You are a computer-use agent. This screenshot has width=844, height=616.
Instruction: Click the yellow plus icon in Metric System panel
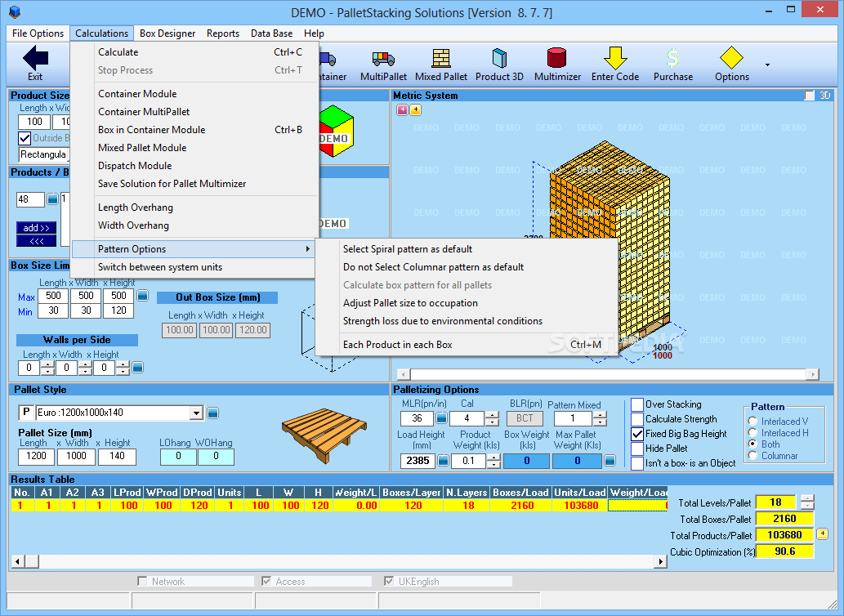point(416,110)
